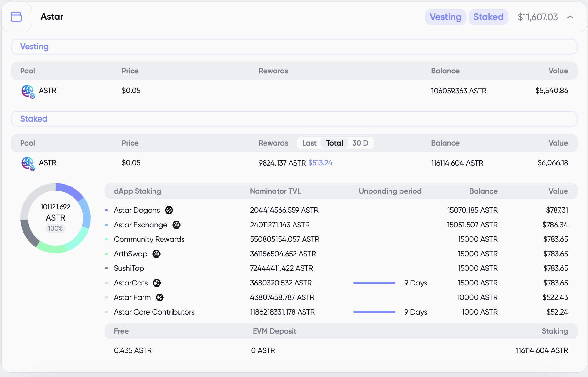Expand the Vesting section header
Viewport: 588px width, 377px height.
tap(34, 47)
